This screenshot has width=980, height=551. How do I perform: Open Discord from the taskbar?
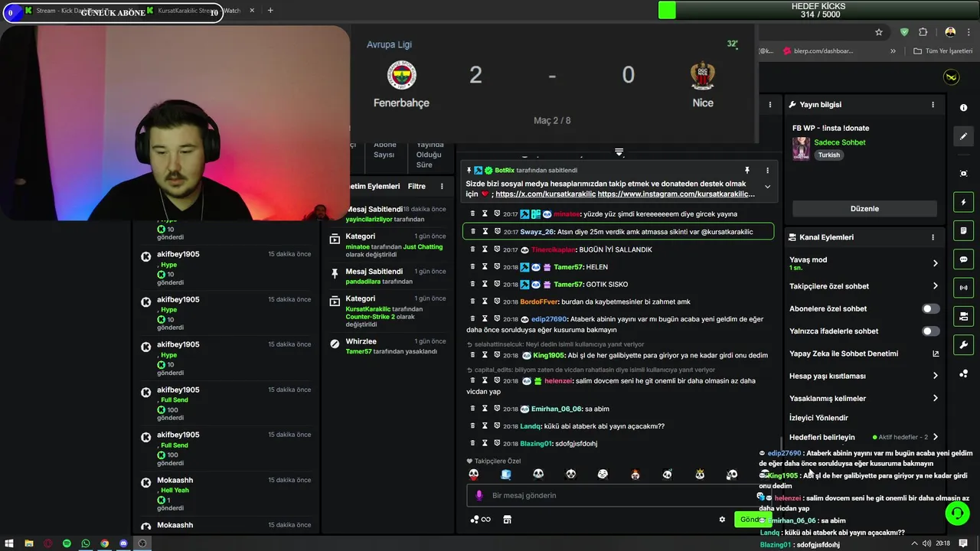pyautogui.click(x=123, y=543)
